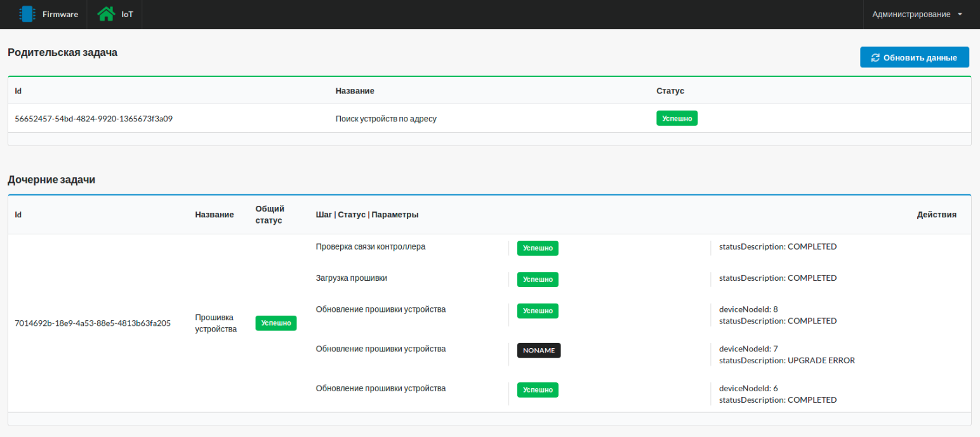This screenshot has height=437, width=980.
Task: Open the IoT menu item
Action: click(x=127, y=14)
